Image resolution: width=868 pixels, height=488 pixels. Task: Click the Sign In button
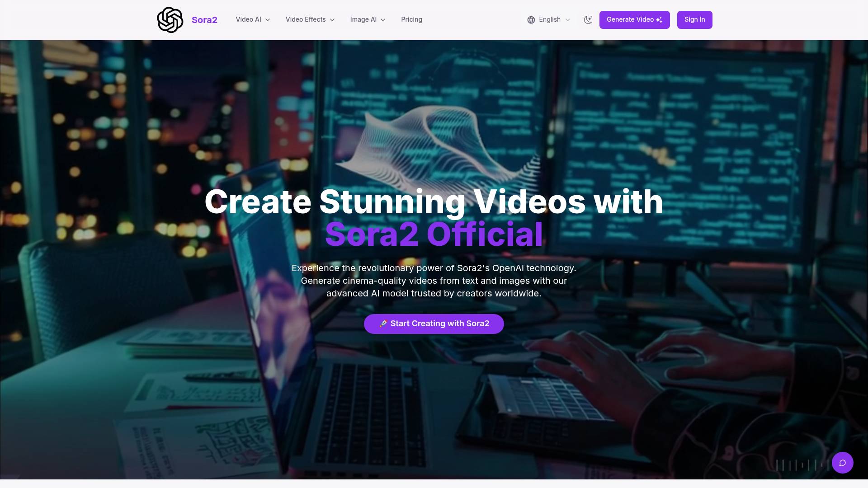pos(695,20)
